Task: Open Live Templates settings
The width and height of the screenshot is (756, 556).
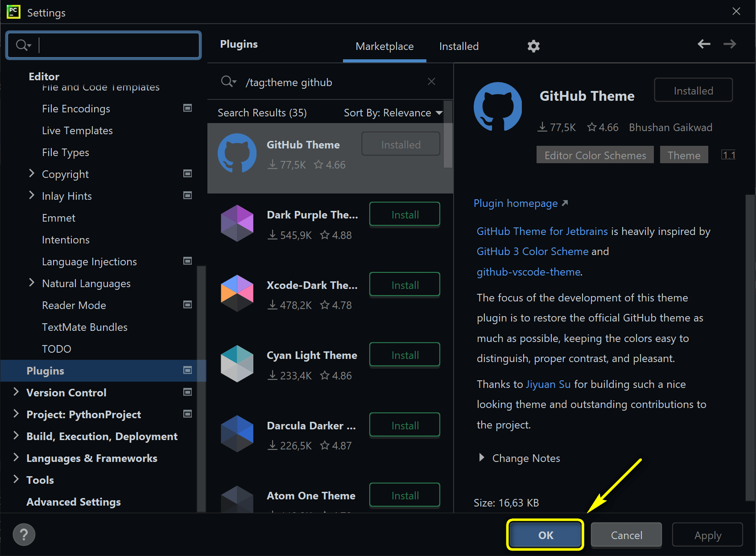Action: (x=77, y=131)
